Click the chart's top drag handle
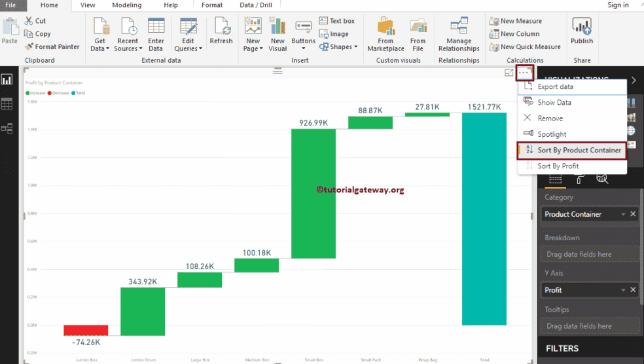 [x=277, y=71]
